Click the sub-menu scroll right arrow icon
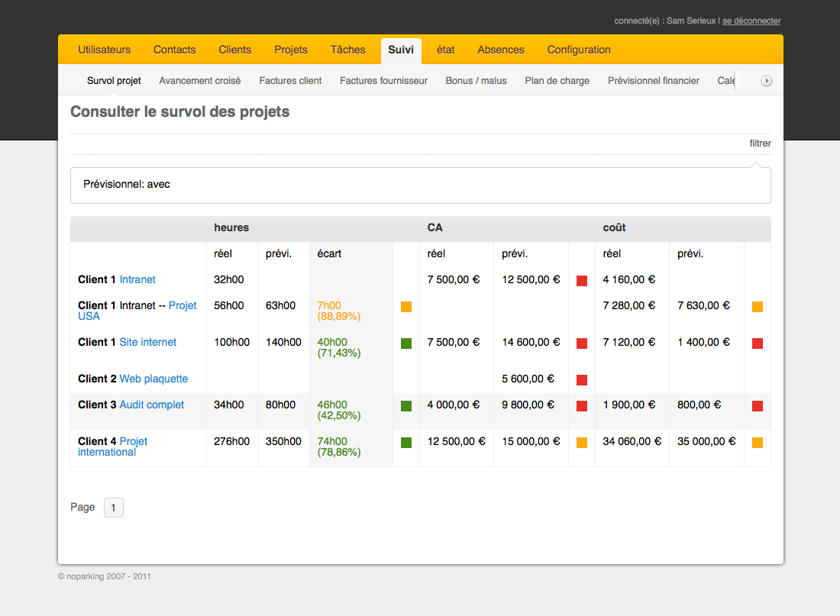840x616 pixels. (767, 81)
